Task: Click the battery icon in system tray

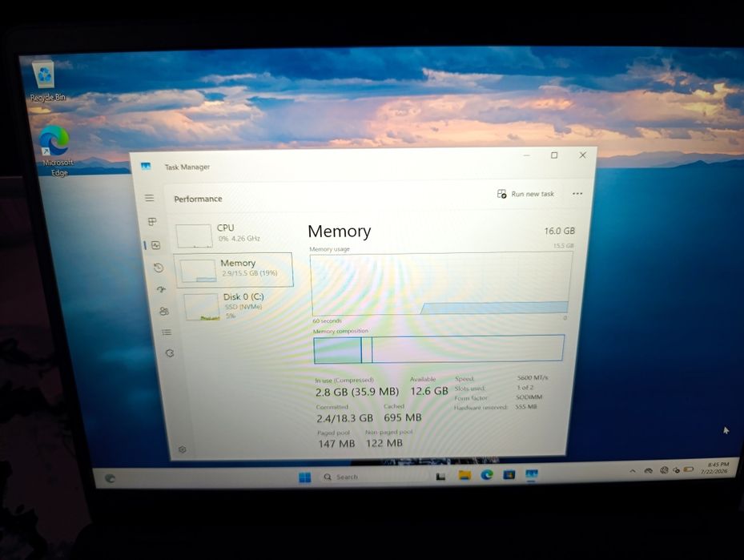Action: [689, 469]
